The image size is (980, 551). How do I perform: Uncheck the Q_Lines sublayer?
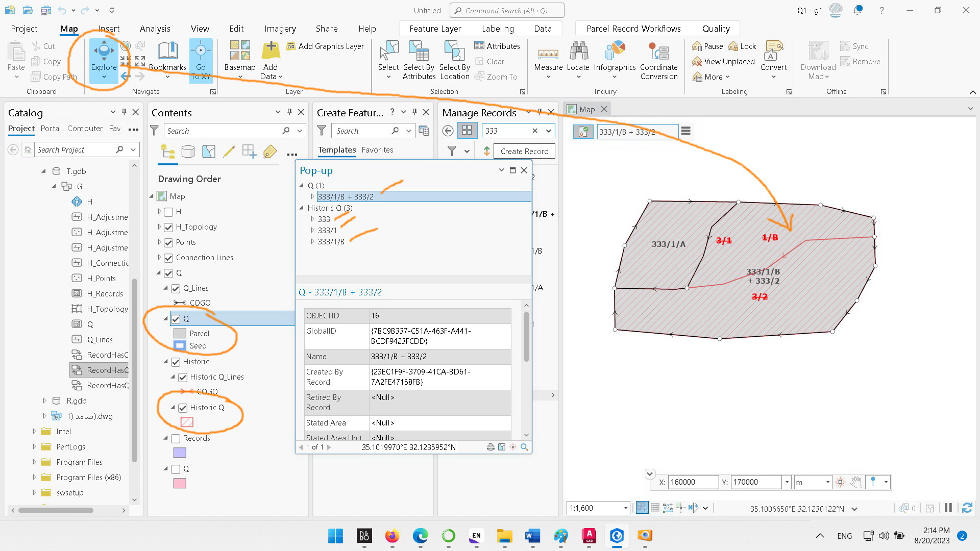click(177, 288)
